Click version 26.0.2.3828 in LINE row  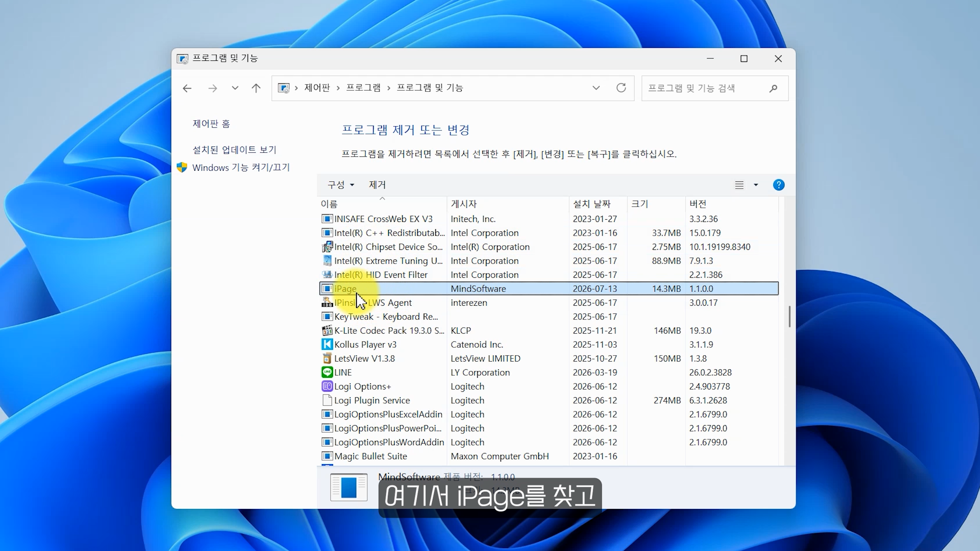click(710, 372)
